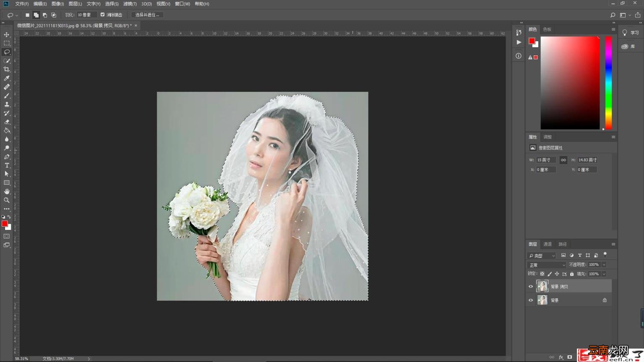Select the Paint Bucket tool
The image size is (644, 362).
[x=6, y=131]
